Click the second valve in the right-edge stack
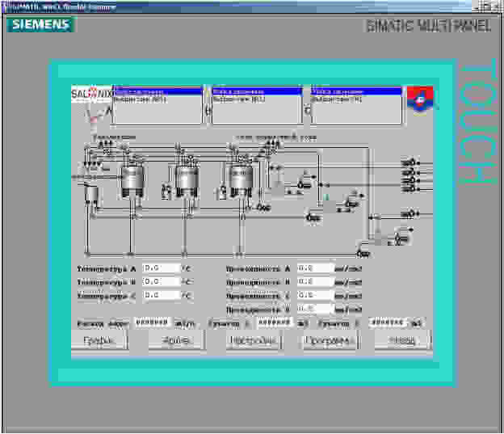 tap(410, 172)
